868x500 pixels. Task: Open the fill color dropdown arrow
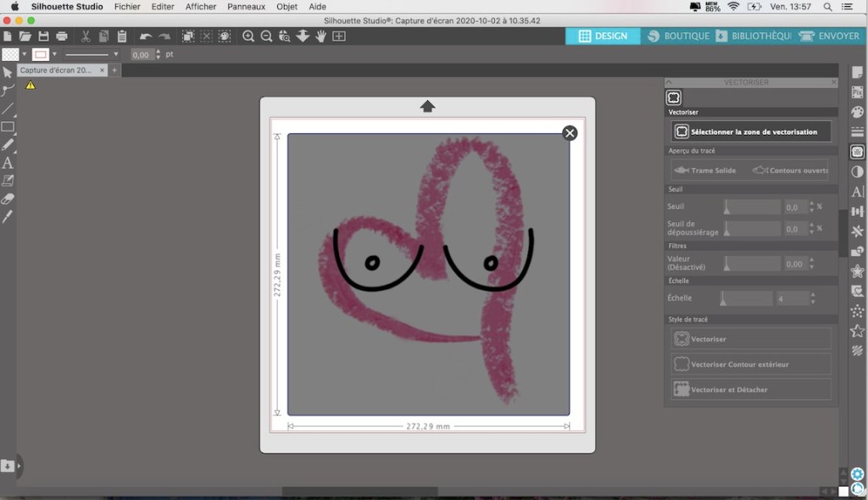click(x=24, y=54)
